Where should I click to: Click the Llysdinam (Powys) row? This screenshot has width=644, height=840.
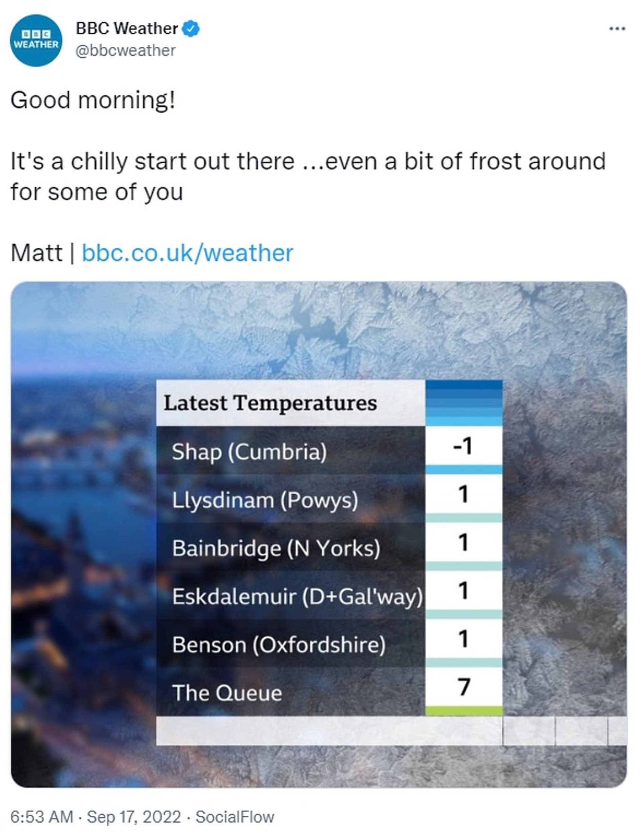click(264, 500)
